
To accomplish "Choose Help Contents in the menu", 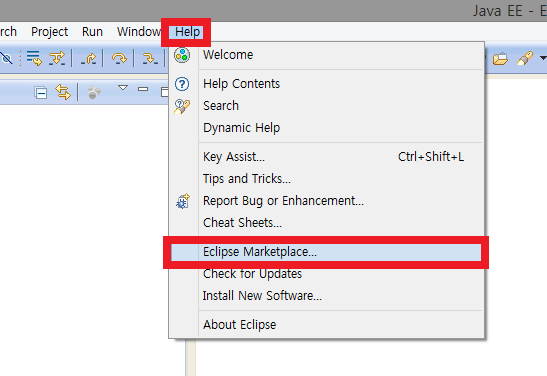I will 327,84.
